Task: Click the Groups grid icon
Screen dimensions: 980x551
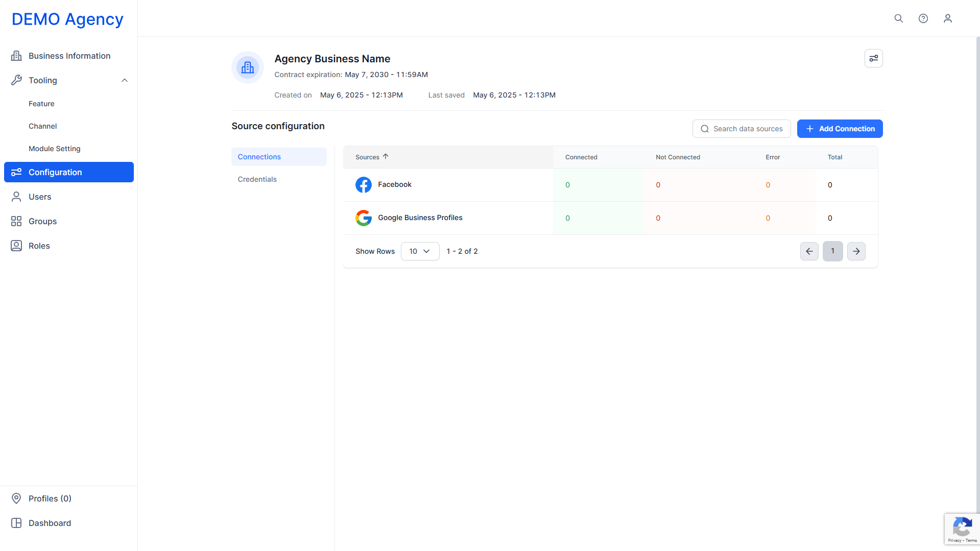Action: [x=16, y=221]
